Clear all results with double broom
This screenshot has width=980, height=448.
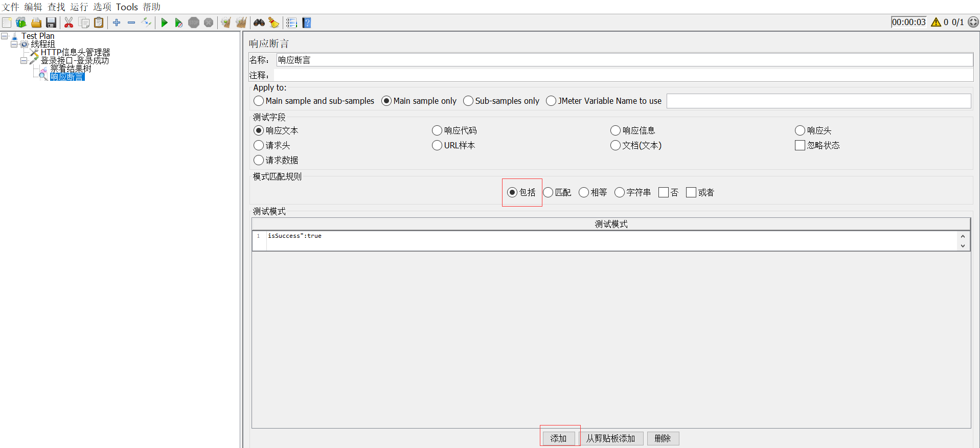[241, 23]
